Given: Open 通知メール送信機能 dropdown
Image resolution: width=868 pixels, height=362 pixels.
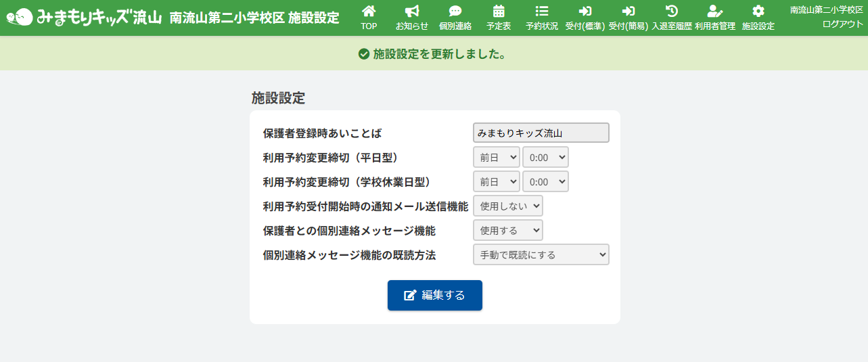Looking at the screenshot, I should coord(507,206).
